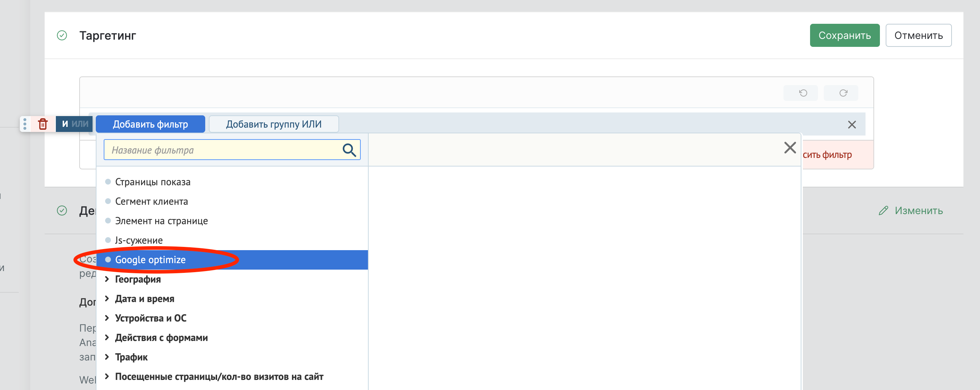Viewport: 980px width, 390px height.
Task: Click the Отменить button
Action: pos(918,35)
